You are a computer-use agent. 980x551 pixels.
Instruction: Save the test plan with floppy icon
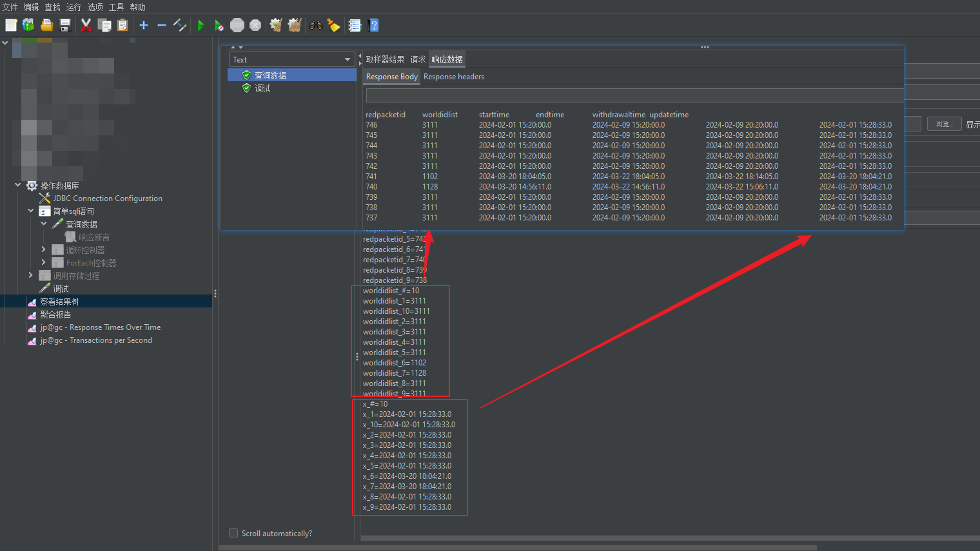64,25
